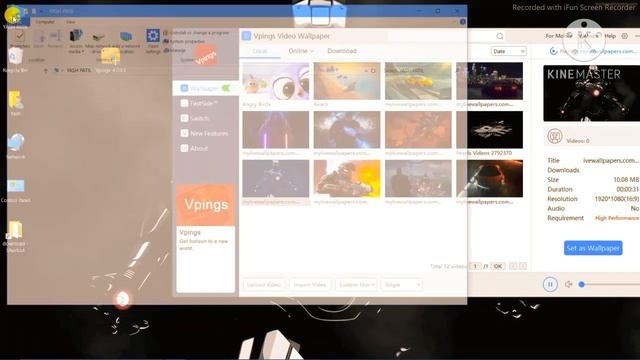Open the downloads shortcut desktop folder

click(x=16, y=236)
